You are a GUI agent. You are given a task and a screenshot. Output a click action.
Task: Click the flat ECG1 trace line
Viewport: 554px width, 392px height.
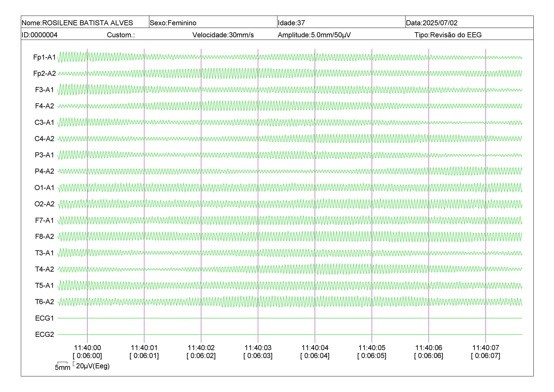[x=290, y=318]
